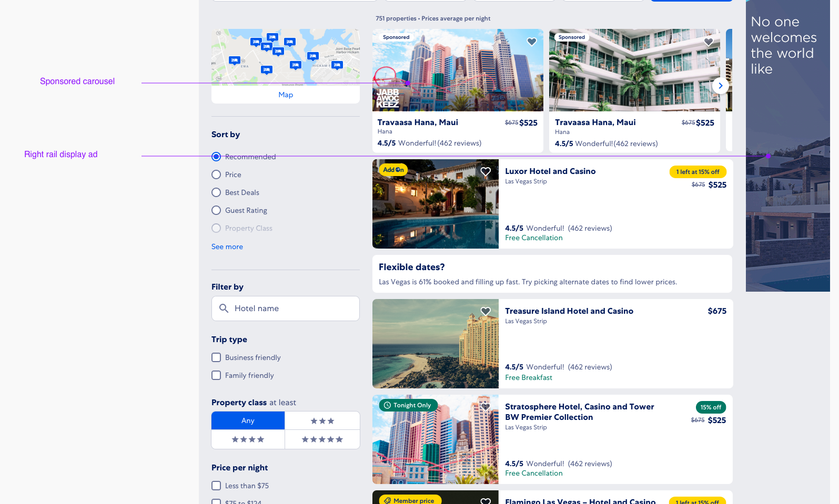
Task: Click the Member price tag badge
Action: coord(410,500)
